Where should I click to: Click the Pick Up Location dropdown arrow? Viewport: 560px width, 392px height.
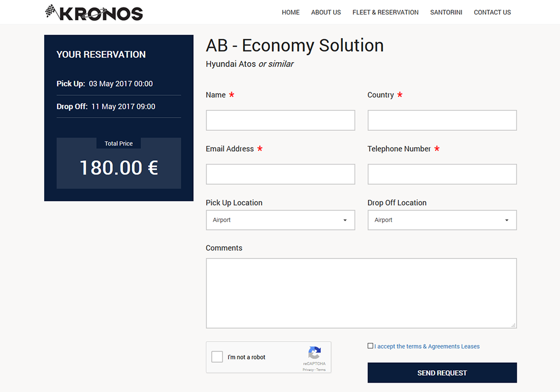coord(345,220)
